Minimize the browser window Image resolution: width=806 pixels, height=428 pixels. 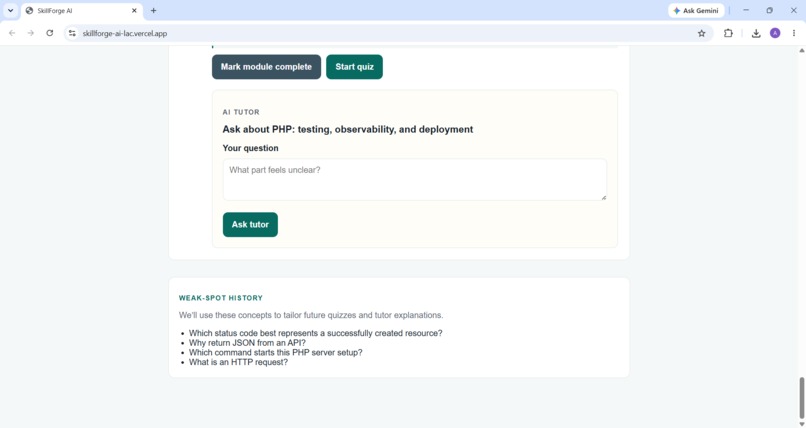746,10
